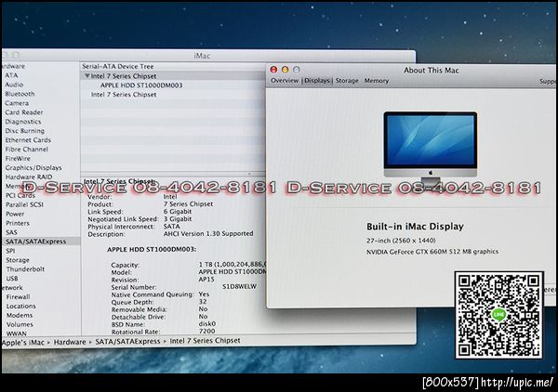The image size is (558, 392).
Task: Click the iMac display image
Action: pos(431,147)
